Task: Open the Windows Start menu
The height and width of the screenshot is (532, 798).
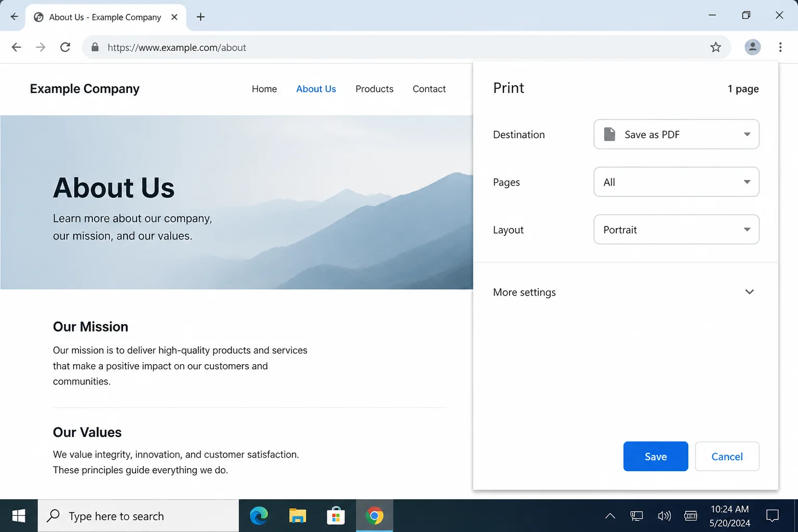Action: [x=19, y=515]
